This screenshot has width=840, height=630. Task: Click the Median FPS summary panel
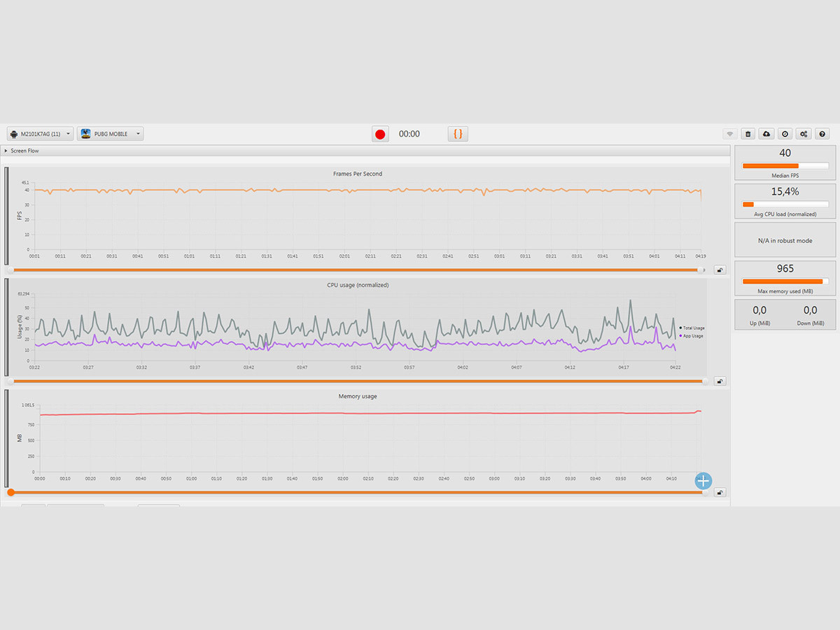(785, 163)
